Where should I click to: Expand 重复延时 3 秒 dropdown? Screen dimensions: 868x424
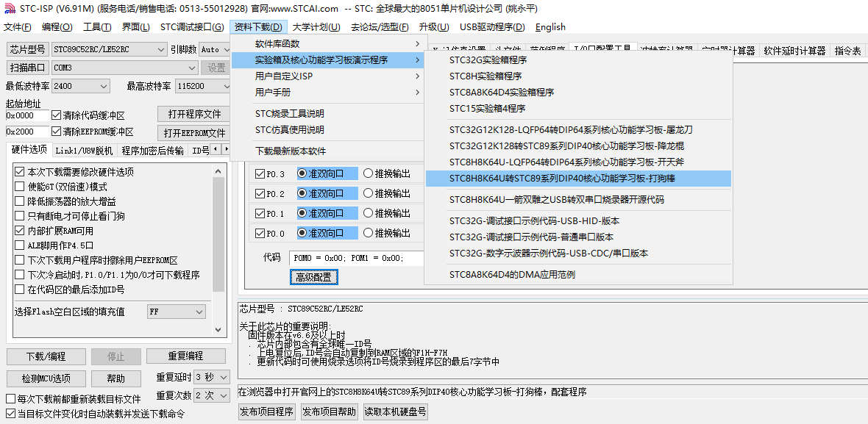(224, 377)
